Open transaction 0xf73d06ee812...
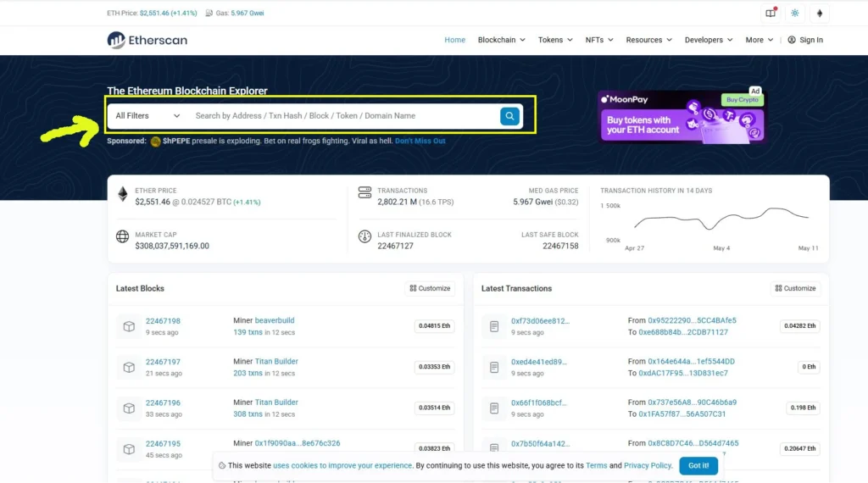Image resolution: width=868 pixels, height=483 pixels. point(540,321)
